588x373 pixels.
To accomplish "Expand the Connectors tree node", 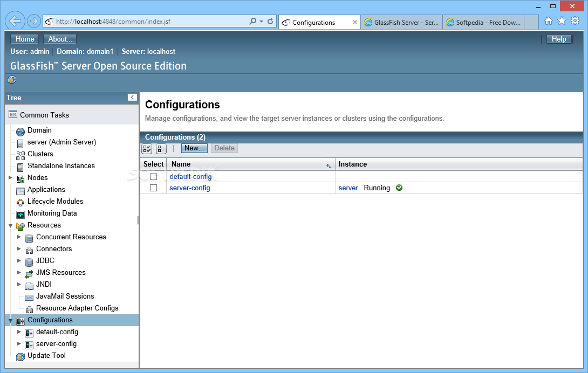I will (19, 249).
